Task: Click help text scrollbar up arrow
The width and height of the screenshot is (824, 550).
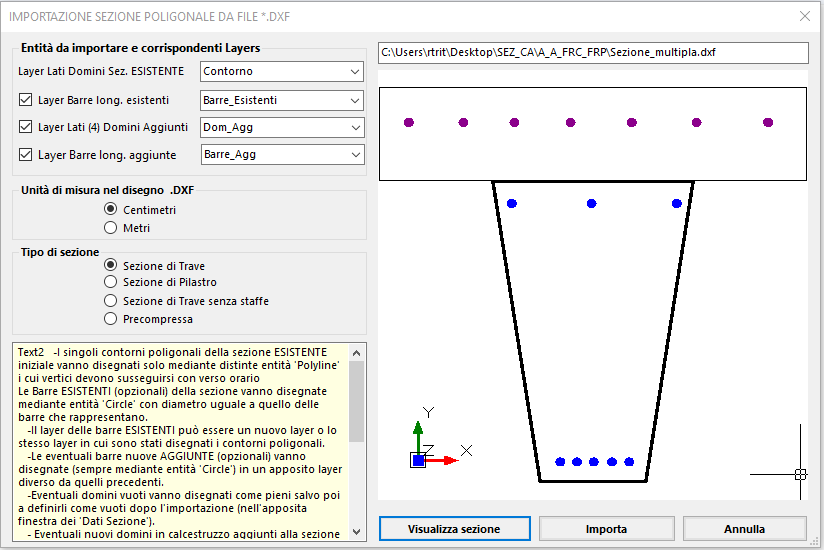Action: coord(356,353)
